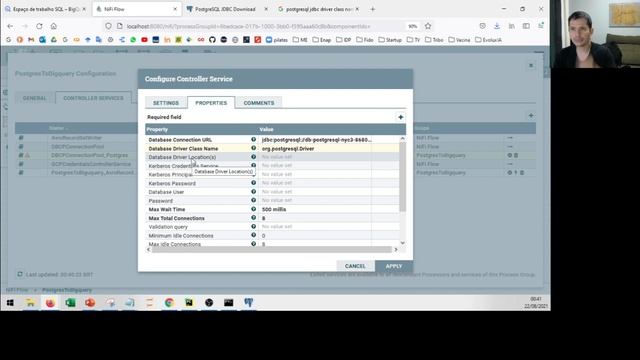
Task: Cancel the controller service configuration
Action: (x=355, y=266)
